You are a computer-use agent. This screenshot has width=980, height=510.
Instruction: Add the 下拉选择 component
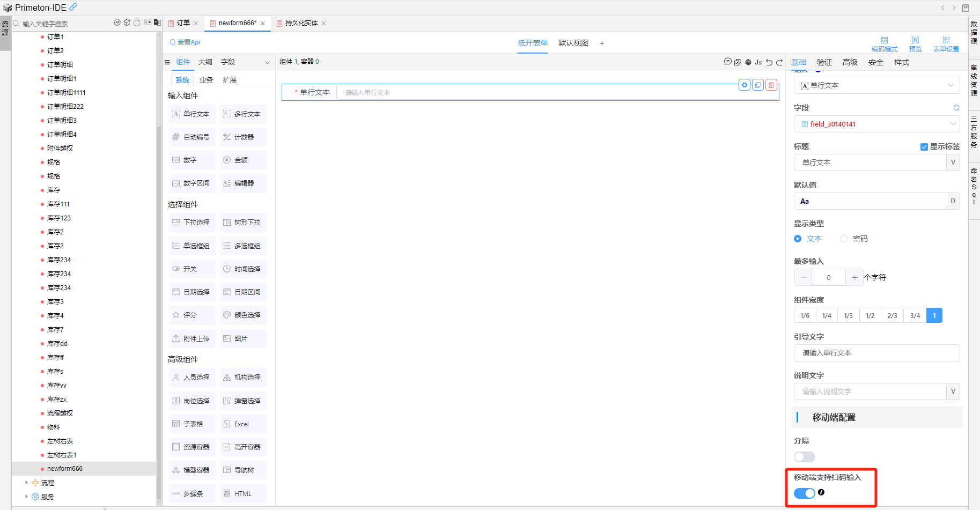(x=192, y=223)
